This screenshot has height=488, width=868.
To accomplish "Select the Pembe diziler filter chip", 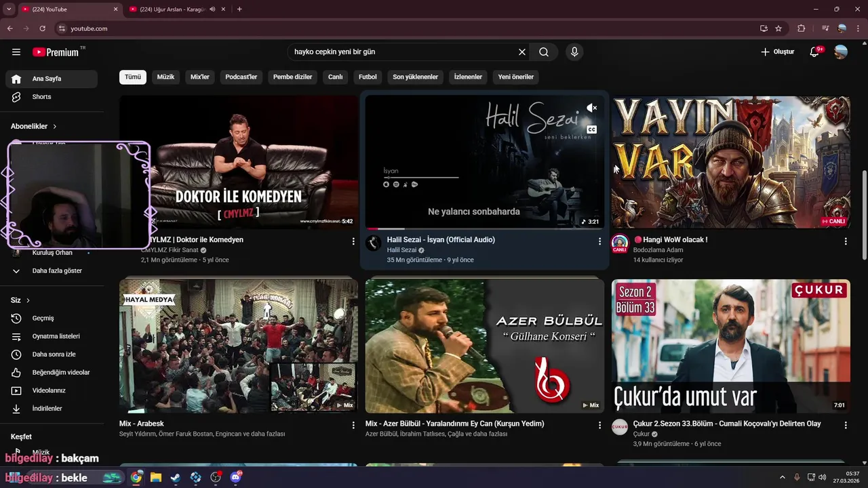I will 292,77.
